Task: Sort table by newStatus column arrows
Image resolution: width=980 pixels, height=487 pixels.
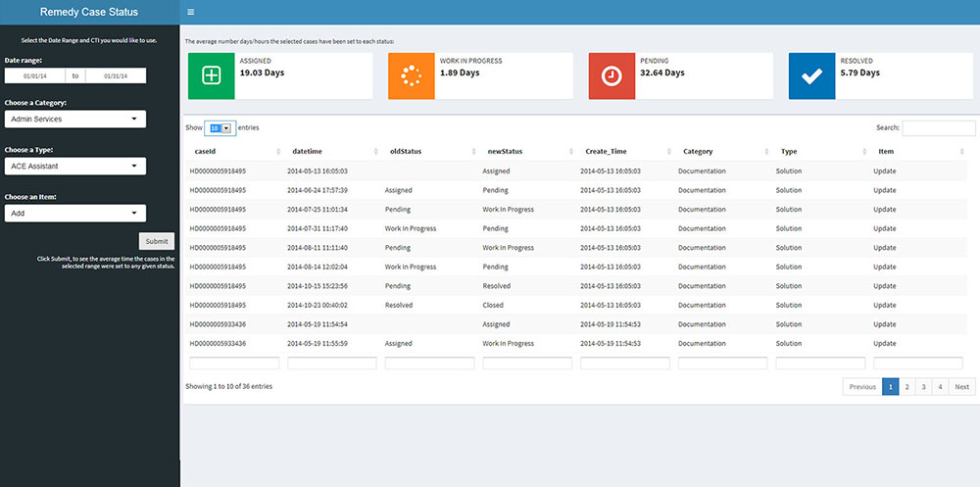Action: pyautogui.click(x=571, y=151)
